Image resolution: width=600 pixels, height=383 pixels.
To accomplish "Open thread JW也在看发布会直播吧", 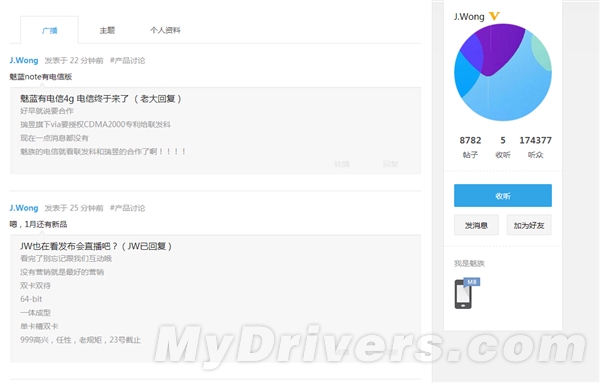I will (96, 246).
